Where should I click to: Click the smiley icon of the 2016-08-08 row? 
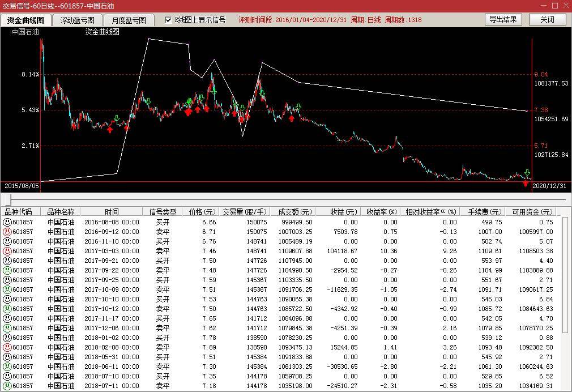(x=7, y=222)
